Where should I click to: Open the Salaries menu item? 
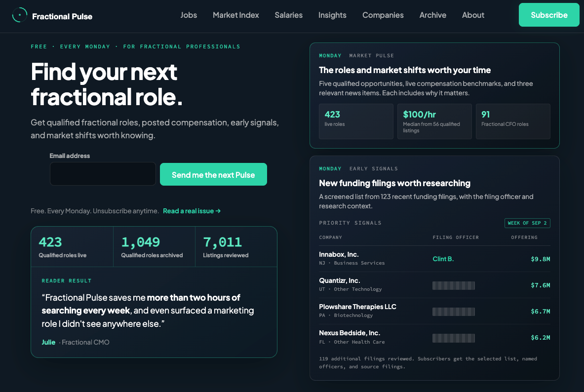289,15
